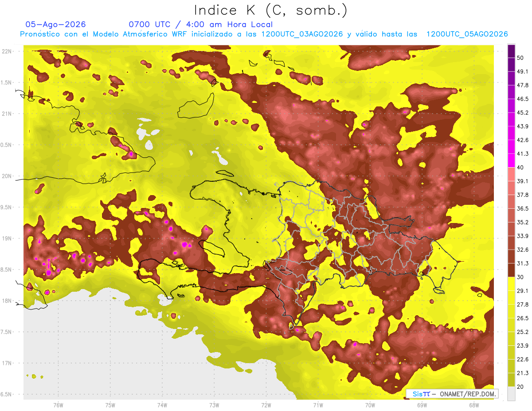532x411 pixels.
Task: Click the colorbar label '35.2'
Action: (522, 222)
